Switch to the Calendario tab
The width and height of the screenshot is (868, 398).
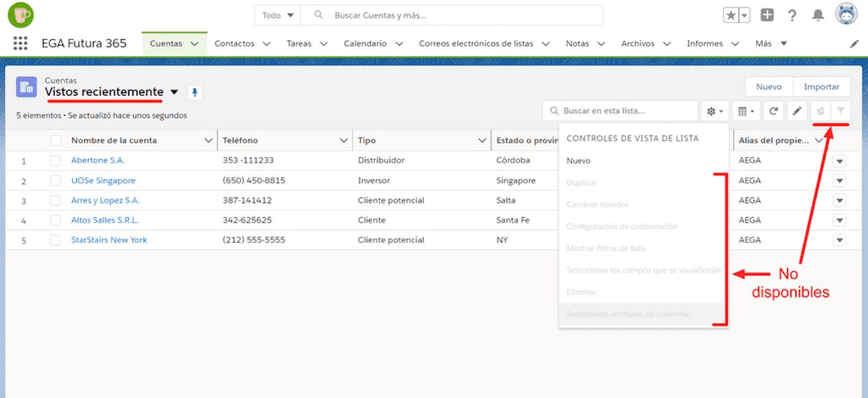click(365, 43)
